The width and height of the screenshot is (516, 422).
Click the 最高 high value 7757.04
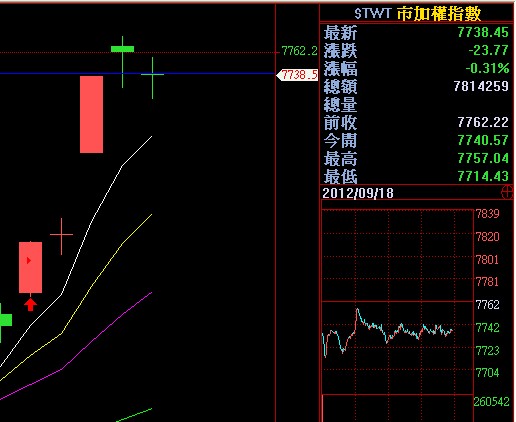pos(483,158)
